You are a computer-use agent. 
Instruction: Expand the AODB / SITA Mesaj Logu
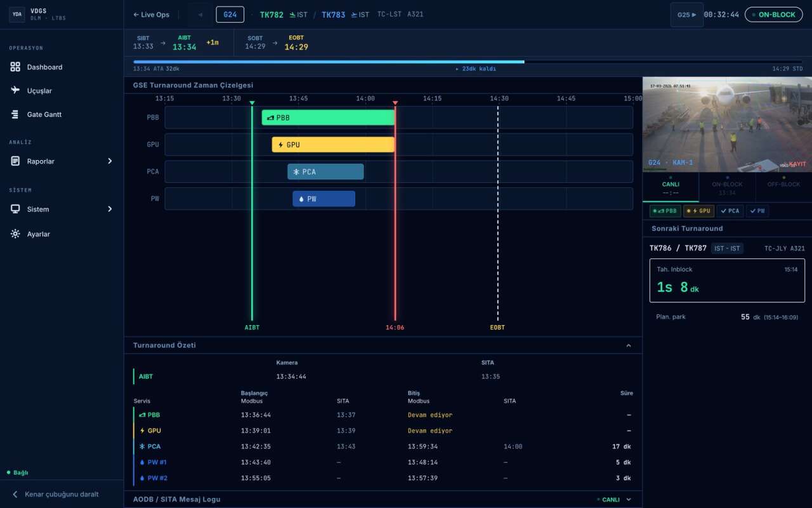click(629, 500)
